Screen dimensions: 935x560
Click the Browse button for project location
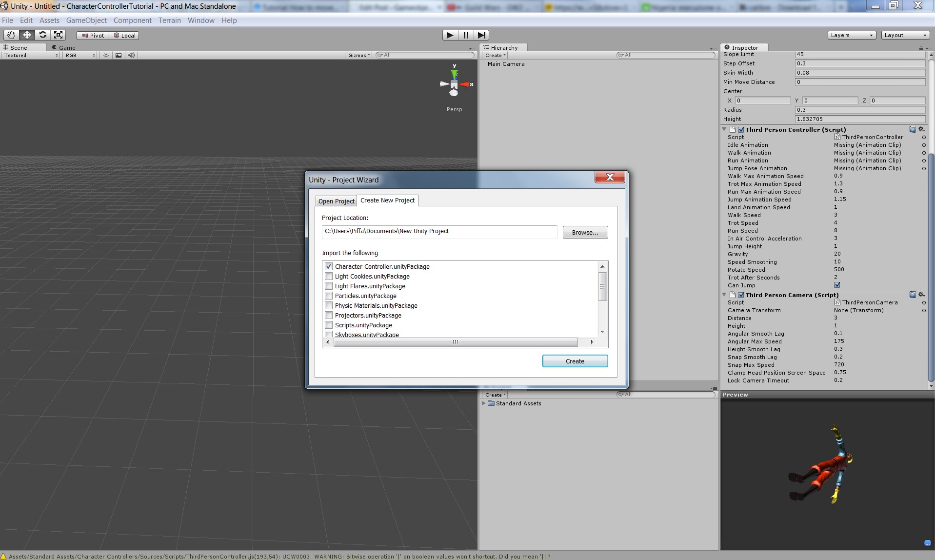coord(584,232)
